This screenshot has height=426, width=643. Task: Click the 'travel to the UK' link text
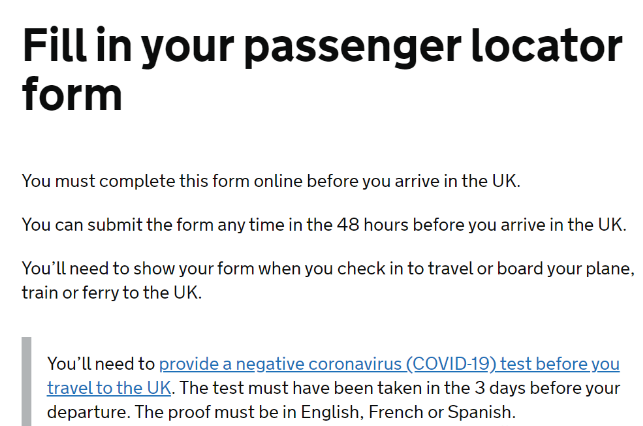click(x=109, y=388)
